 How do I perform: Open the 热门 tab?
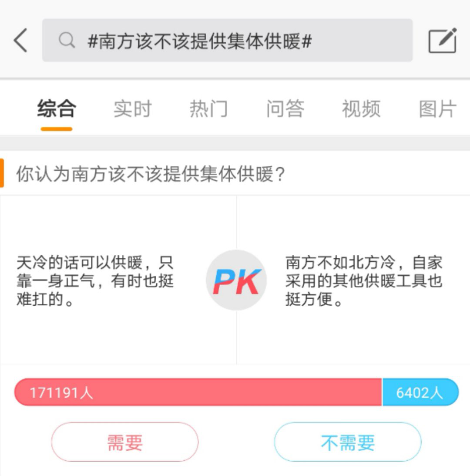pos(208,108)
